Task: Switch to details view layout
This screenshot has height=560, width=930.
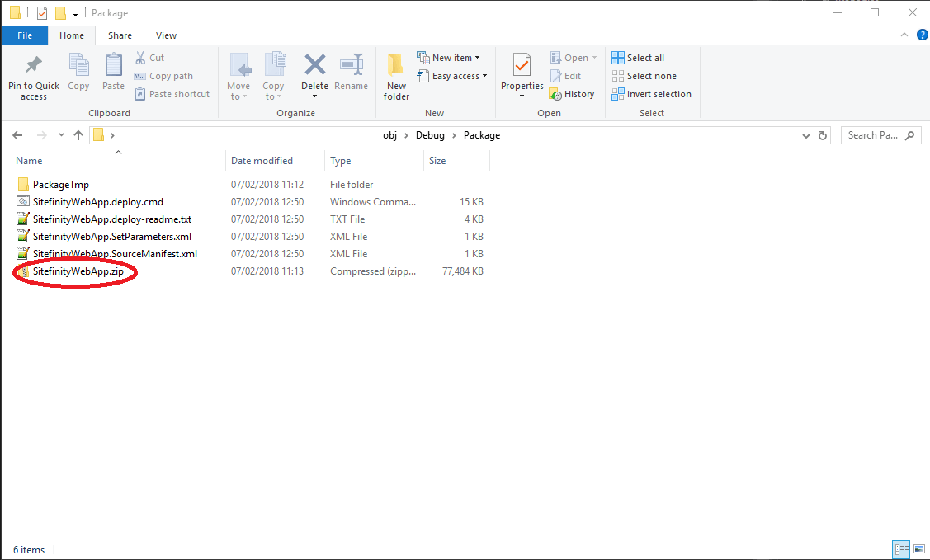Action: coord(901,549)
